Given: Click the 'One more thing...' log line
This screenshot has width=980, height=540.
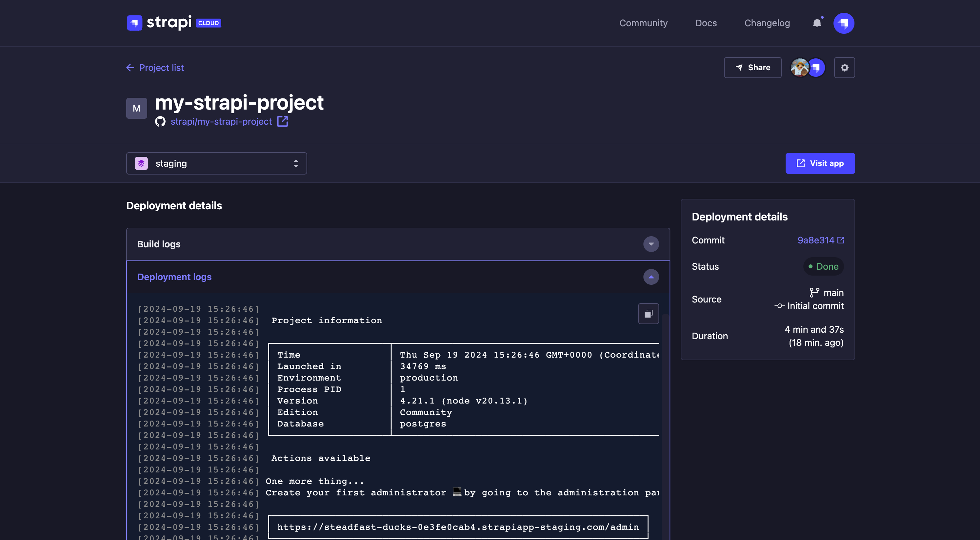Looking at the screenshot, I should [315, 481].
